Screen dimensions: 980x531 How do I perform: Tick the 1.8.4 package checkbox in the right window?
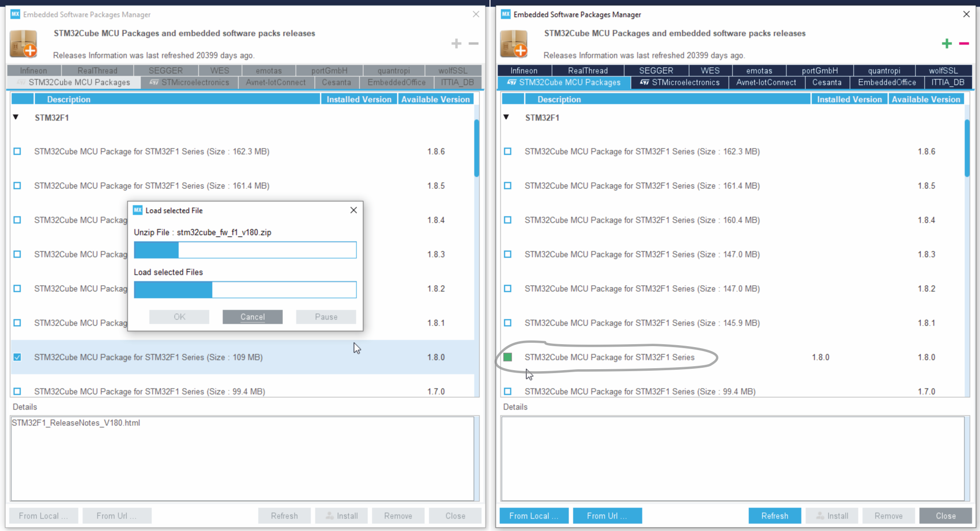508,220
